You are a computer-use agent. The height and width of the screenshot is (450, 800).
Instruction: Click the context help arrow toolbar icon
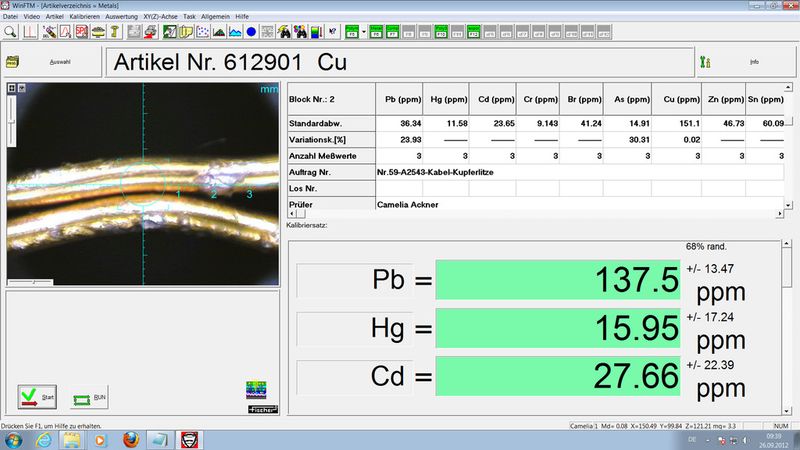point(332,32)
